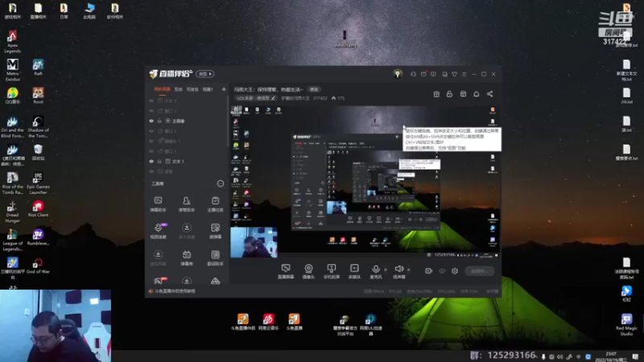Add a 手机投屏 phone cast source
Viewport: 644px width, 362px height.
point(332,271)
